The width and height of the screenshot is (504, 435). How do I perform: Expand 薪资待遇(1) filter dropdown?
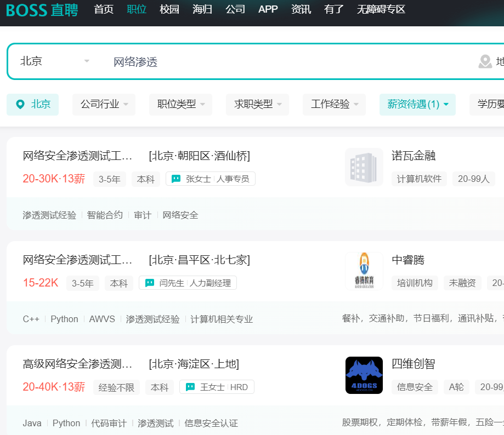417,104
